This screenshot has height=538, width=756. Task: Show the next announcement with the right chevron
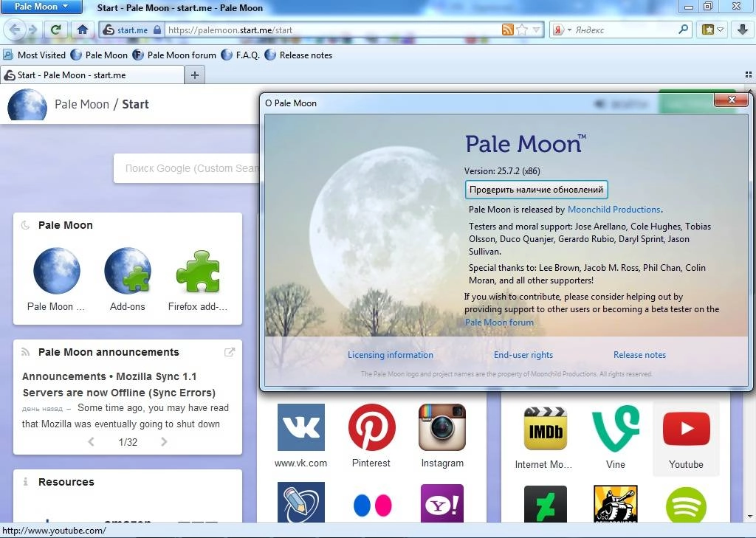tap(164, 441)
